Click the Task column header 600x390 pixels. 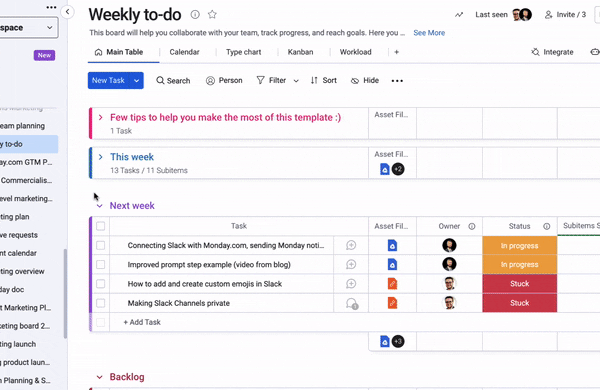click(239, 226)
